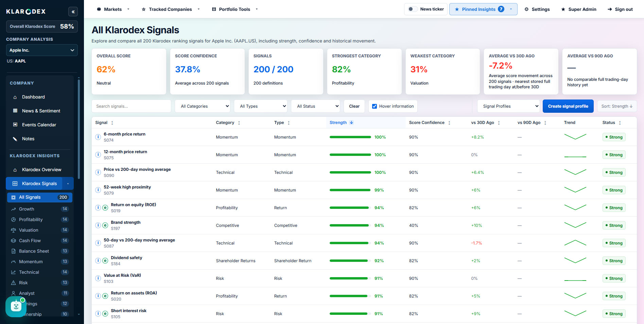Open the All Categories dropdown
644x324 pixels.
[203, 106]
